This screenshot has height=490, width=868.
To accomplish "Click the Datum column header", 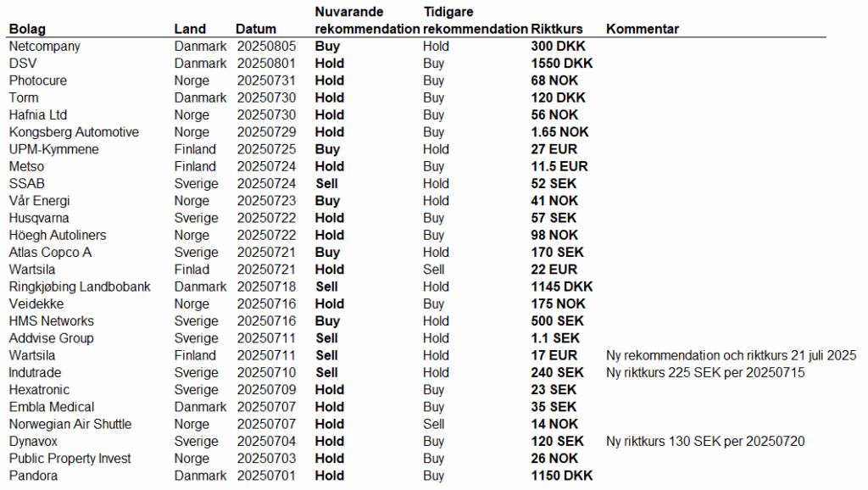I will pyautogui.click(x=255, y=29).
